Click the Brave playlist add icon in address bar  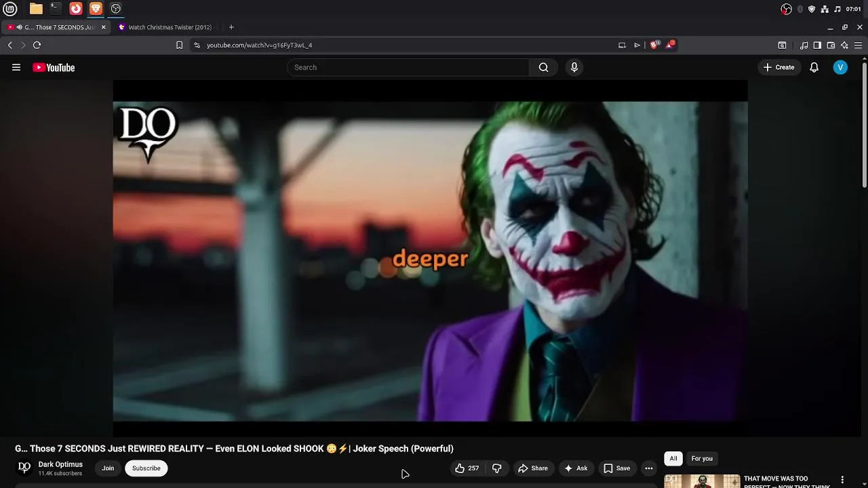pyautogui.click(x=637, y=45)
